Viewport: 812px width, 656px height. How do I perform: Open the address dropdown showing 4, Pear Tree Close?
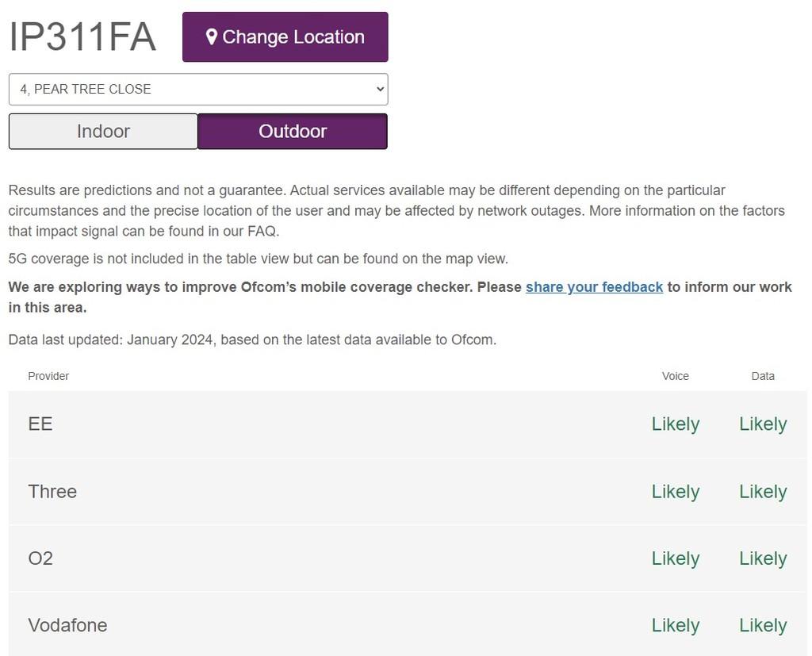point(198,89)
